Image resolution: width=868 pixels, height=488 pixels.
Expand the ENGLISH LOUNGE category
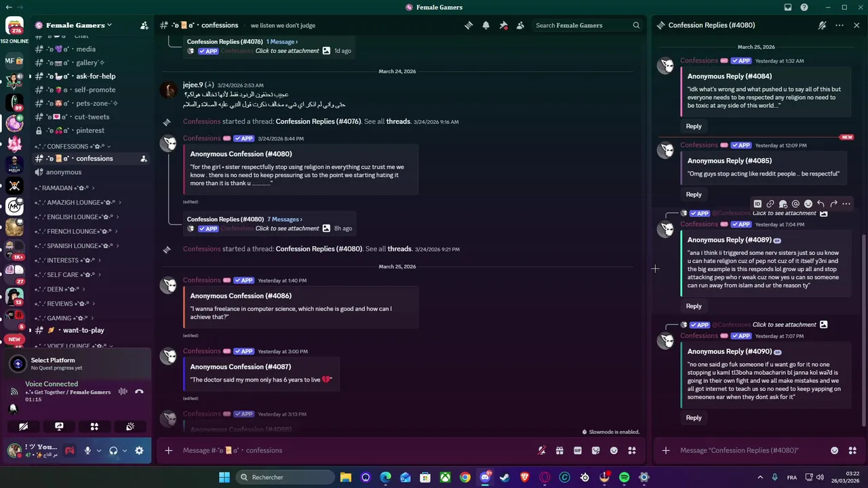[x=77, y=217]
